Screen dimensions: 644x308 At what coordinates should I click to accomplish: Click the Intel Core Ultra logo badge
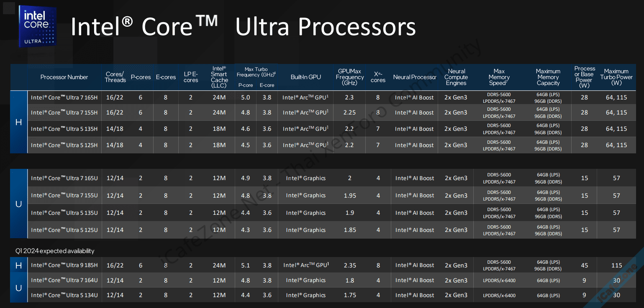(38, 26)
